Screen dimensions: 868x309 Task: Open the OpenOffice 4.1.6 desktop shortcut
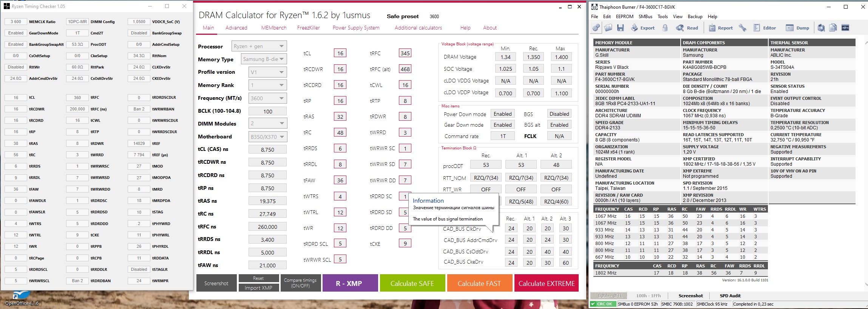coord(22,298)
